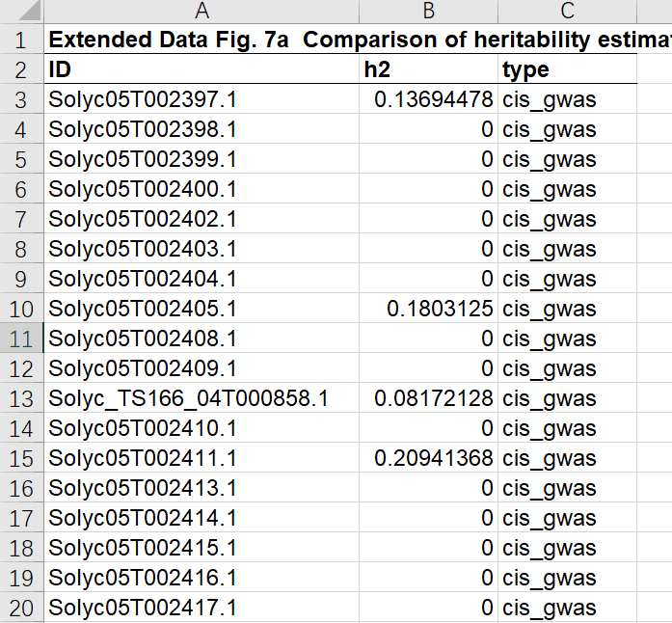672x623 pixels.
Task: Select column A header
Action: tap(201, 12)
